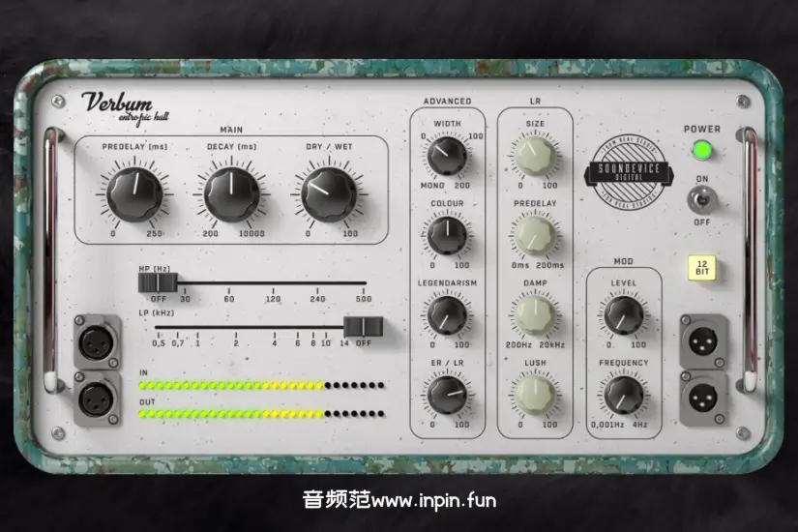
Task: Click the LUSH knob
Action: 535,395
